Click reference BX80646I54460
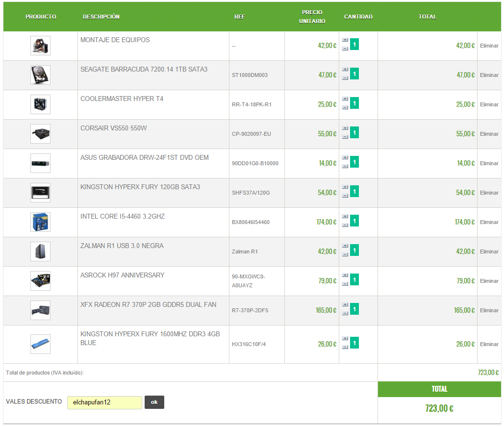Image resolution: width=504 pixels, height=426 pixels. tap(251, 222)
